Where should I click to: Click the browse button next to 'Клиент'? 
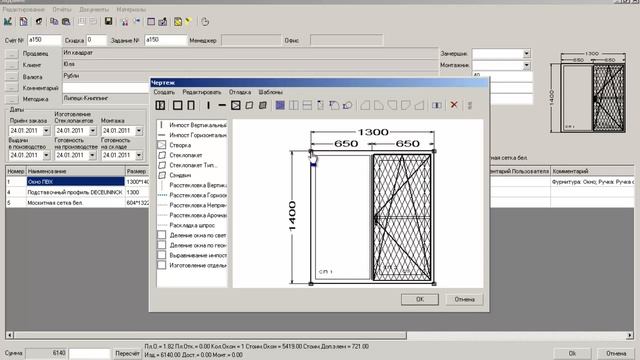[x=12, y=65]
